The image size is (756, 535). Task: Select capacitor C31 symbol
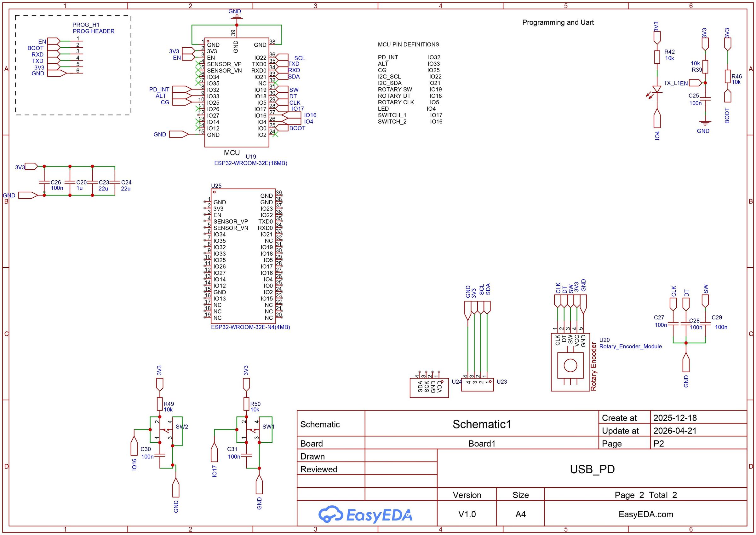(246, 455)
